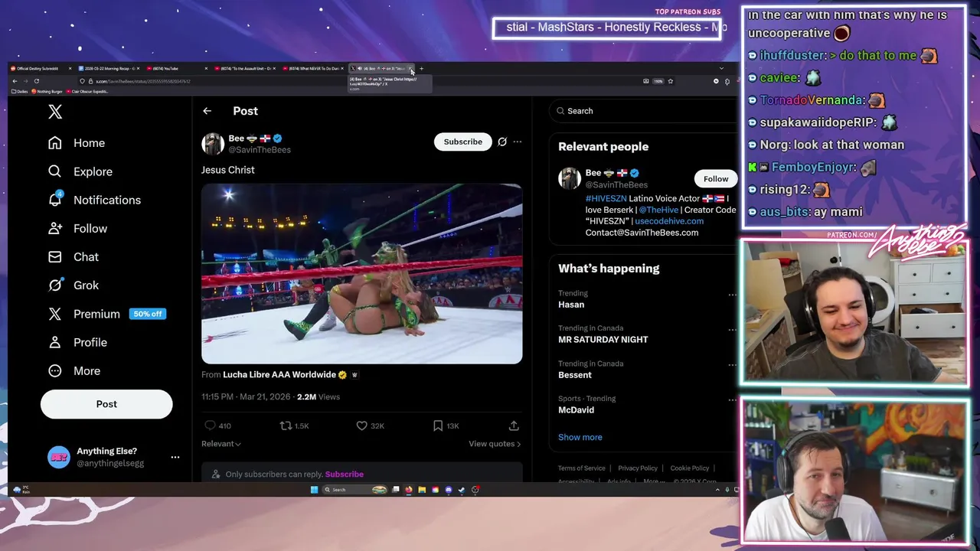Bookmark this page with the star icon

[671, 81]
